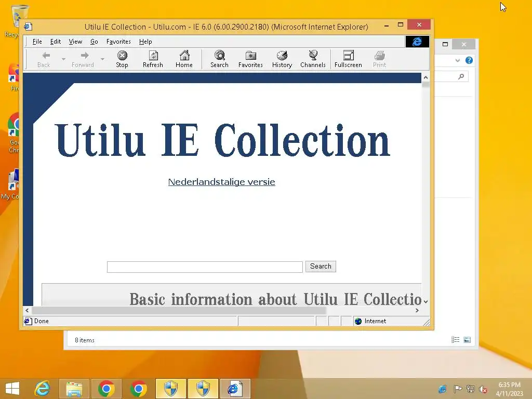The width and height of the screenshot is (532, 399).
Task: Select the second shield taskbar item
Action: tap(203, 389)
